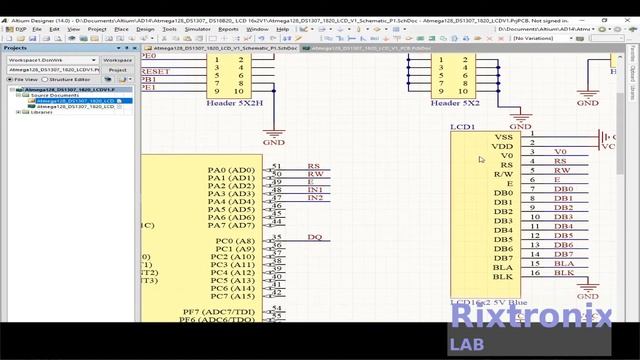This screenshot has width=640, height=360.
Task: Collapse the Atmega128 project node
Action: tap(12, 89)
